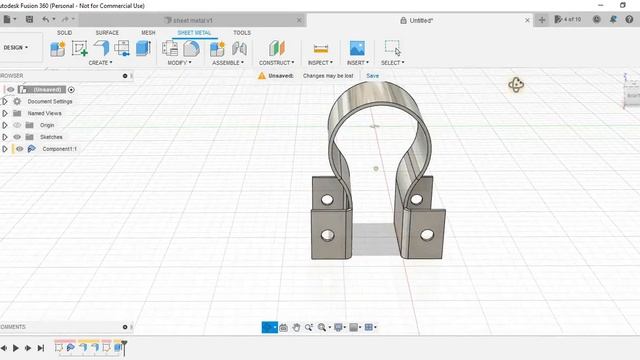Viewport: 640px width, 360px height.
Task: Click the blue Convert to Sheet Metal icon
Action: point(143,49)
